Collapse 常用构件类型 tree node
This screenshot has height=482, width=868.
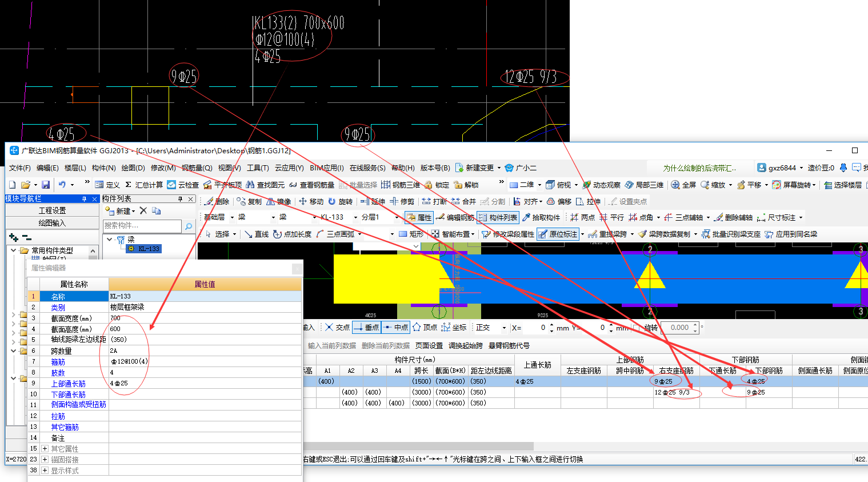13,250
